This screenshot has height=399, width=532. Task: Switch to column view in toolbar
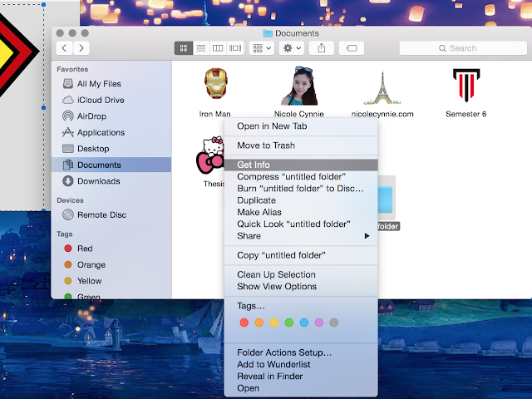[218, 48]
